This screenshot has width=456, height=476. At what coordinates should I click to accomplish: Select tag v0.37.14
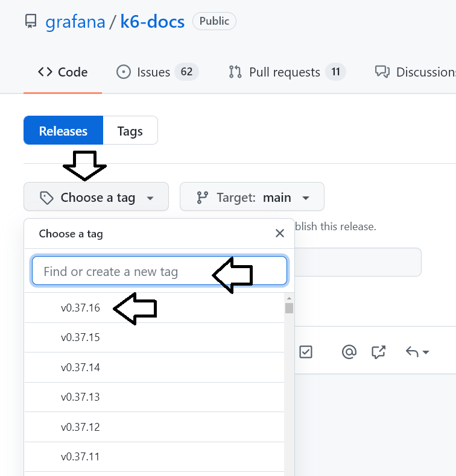click(154, 368)
